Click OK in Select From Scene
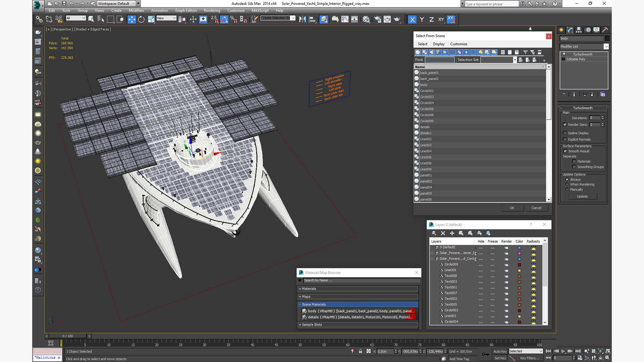 pyautogui.click(x=512, y=208)
